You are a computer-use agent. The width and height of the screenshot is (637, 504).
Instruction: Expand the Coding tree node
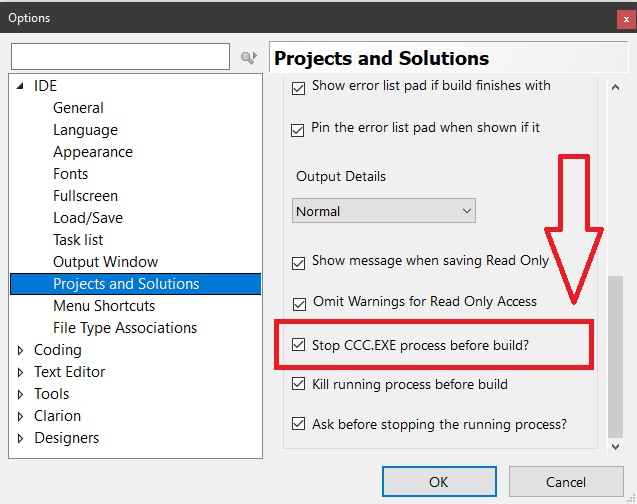20,351
